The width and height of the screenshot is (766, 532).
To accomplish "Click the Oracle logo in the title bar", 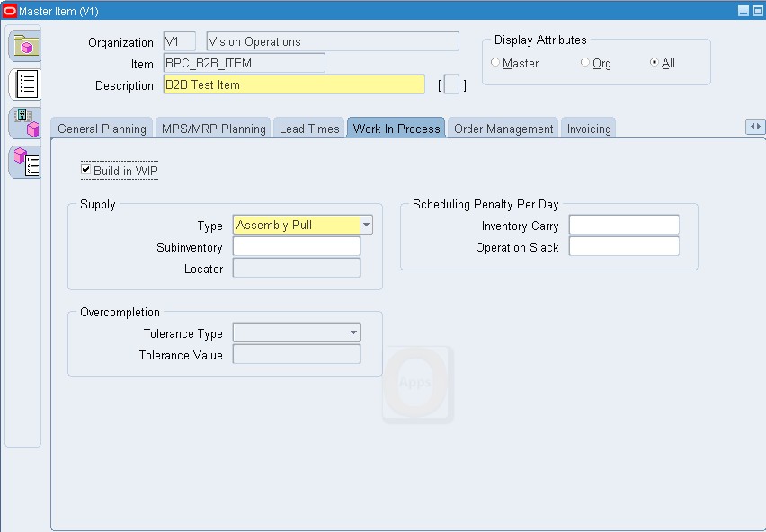I will [10, 9].
